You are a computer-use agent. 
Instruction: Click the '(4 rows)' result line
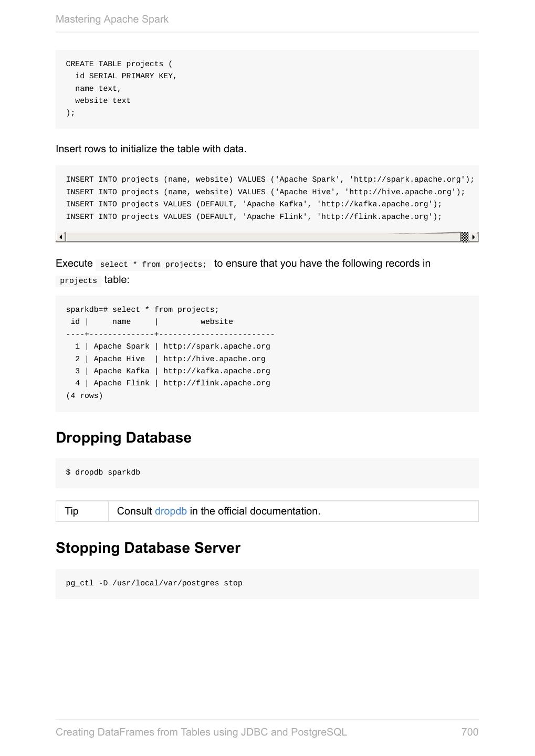pos(85,396)
